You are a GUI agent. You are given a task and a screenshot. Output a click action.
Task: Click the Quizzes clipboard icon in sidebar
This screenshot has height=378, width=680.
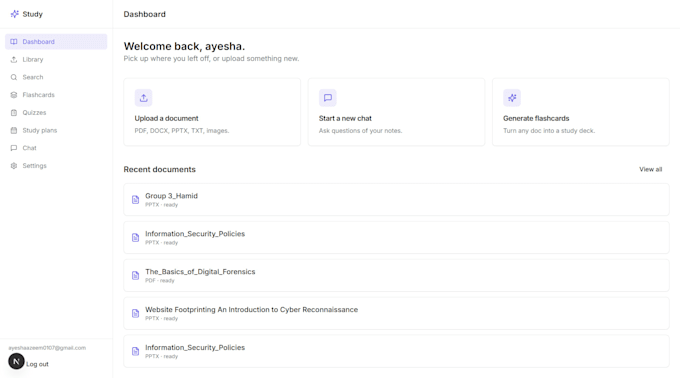pyautogui.click(x=14, y=113)
